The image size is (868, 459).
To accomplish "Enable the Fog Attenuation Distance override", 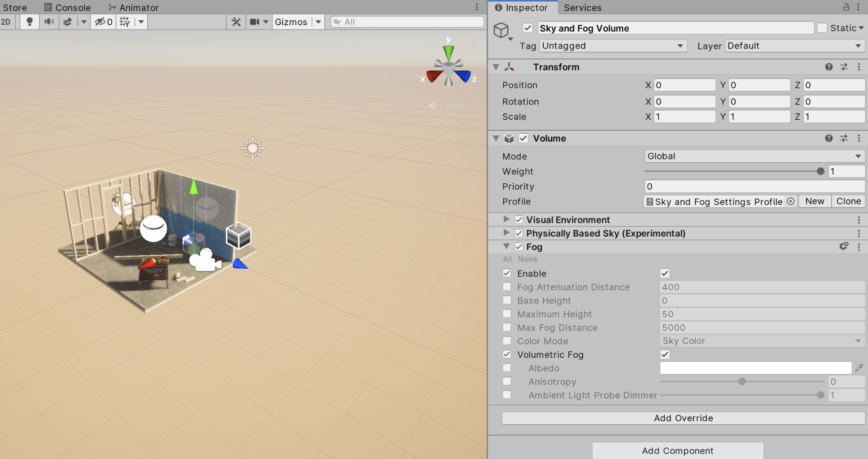I will coord(507,287).
